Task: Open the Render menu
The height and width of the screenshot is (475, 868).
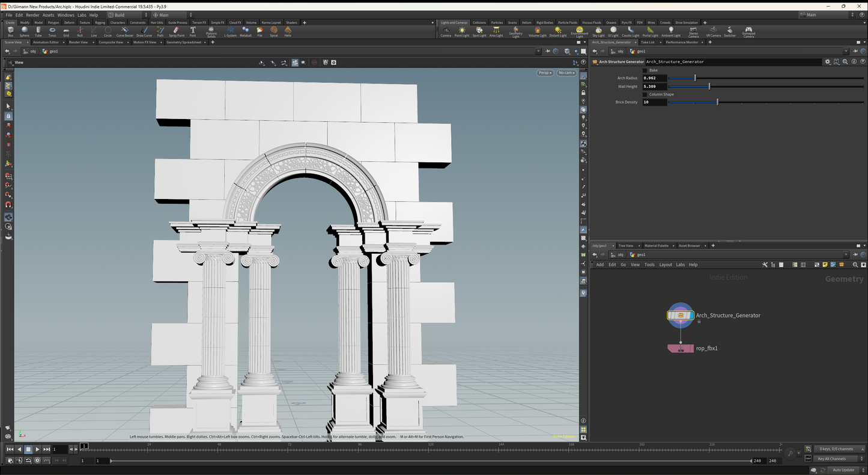Action: point(32,15)
